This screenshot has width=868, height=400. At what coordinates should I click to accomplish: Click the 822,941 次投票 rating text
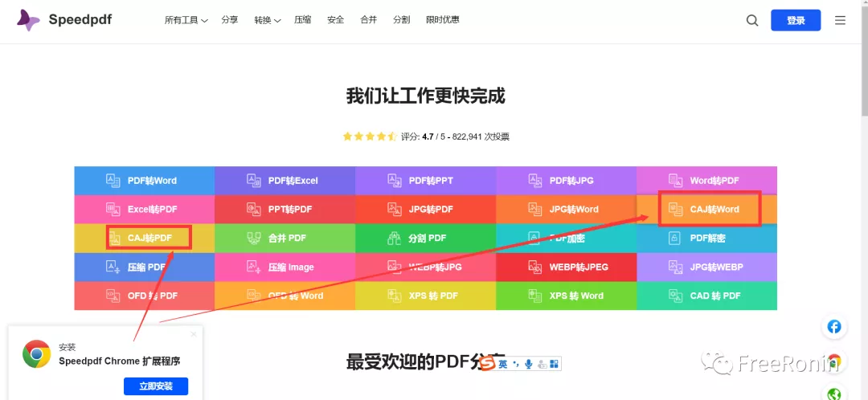click(481, 137)
